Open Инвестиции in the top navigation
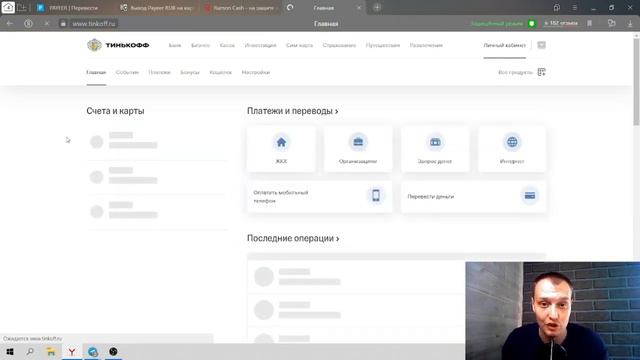Image resolution: width=640 pixels, height=360 pixels. (x=260, y=45)
